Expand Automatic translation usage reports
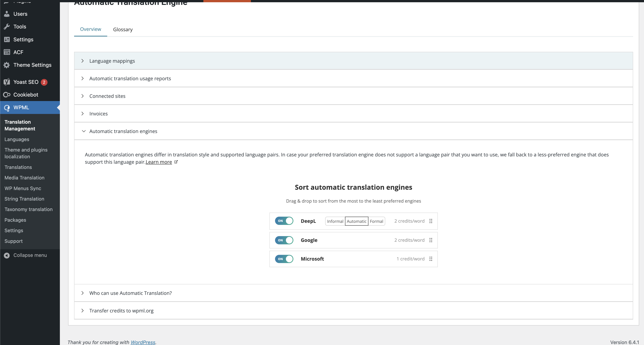The height and width of the screenshot is (345, 644). [x=353, y=79]
